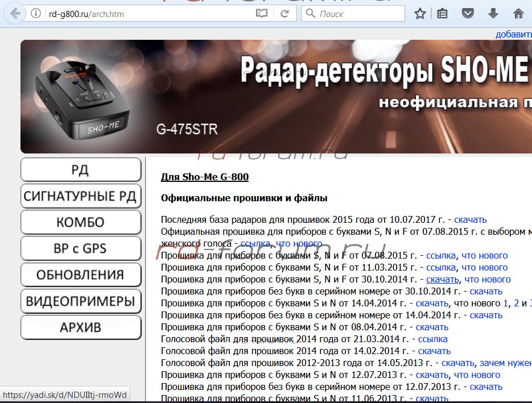Download 12.07.2013 firmware without letters
Image resolution: width=532 pixels, height=403 pixels.
point(486,387)
